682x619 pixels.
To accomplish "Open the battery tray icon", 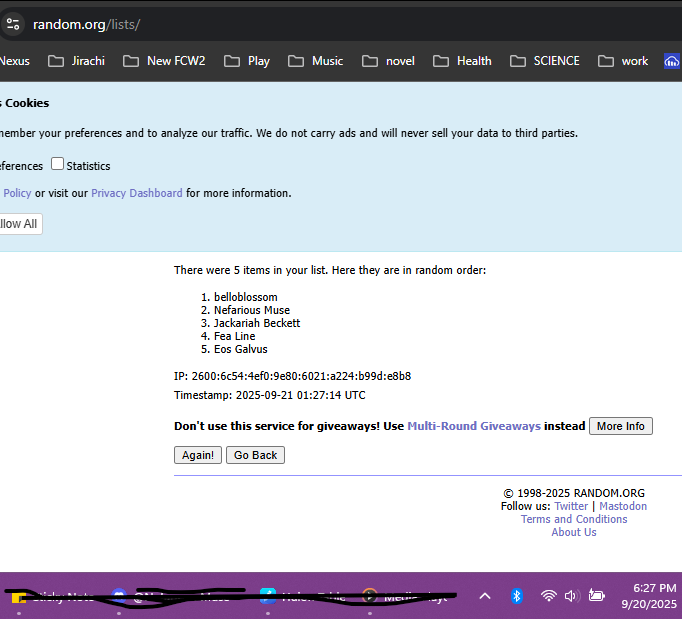I will pos(597,595).
